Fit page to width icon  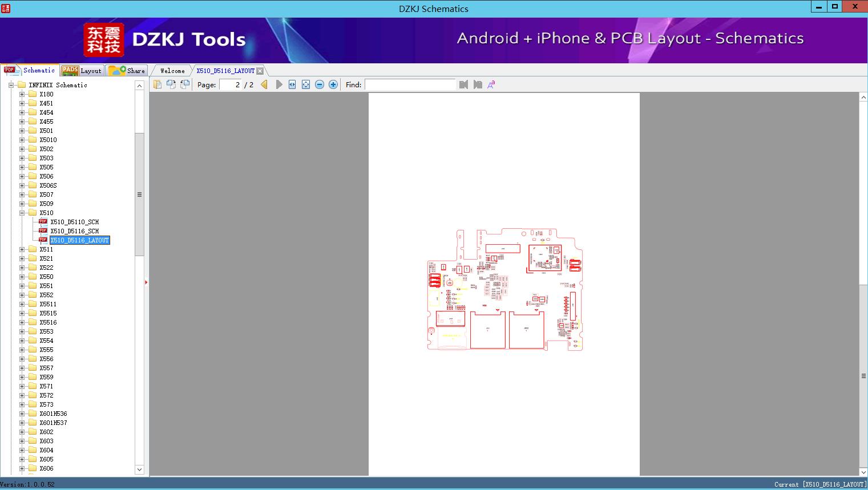(292, 84)
